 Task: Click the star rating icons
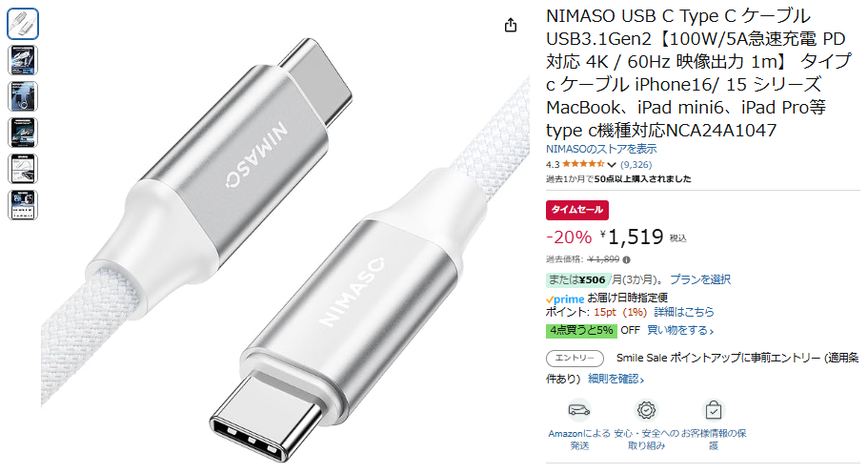(583, 164)
